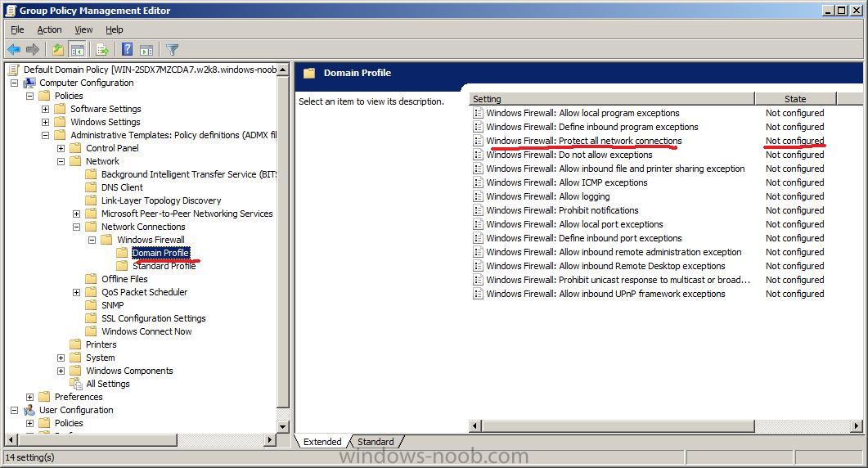Click settings list scroll left arrow

tap(475, 426)
